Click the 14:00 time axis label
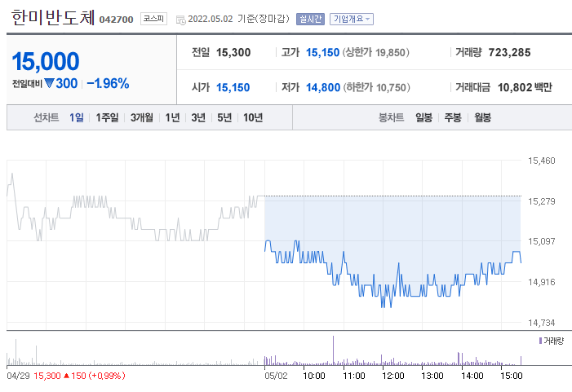The image size is (572, 392). coord(472,376)
